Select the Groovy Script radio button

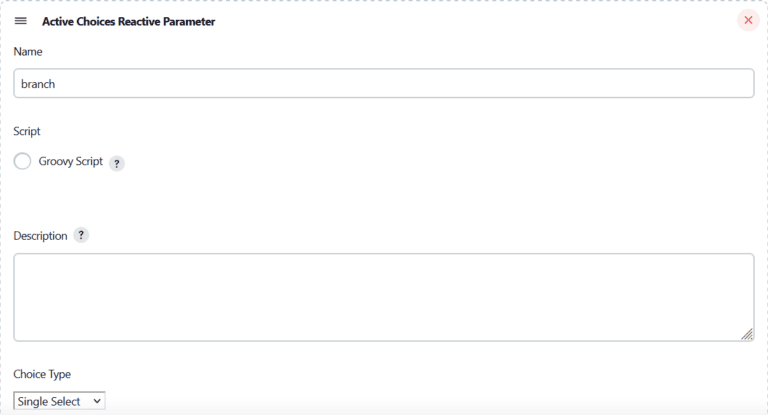[22, 161]
